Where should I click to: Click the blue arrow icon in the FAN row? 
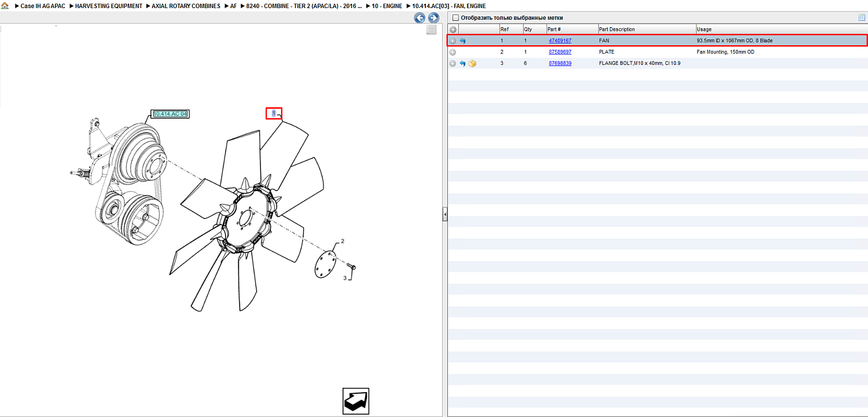coord(462,41)
